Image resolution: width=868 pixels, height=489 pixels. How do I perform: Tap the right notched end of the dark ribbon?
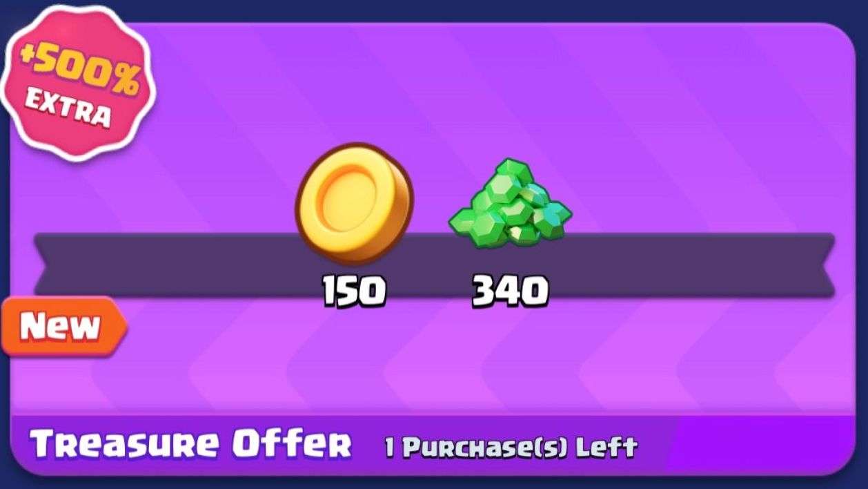[x=818, y=266]
